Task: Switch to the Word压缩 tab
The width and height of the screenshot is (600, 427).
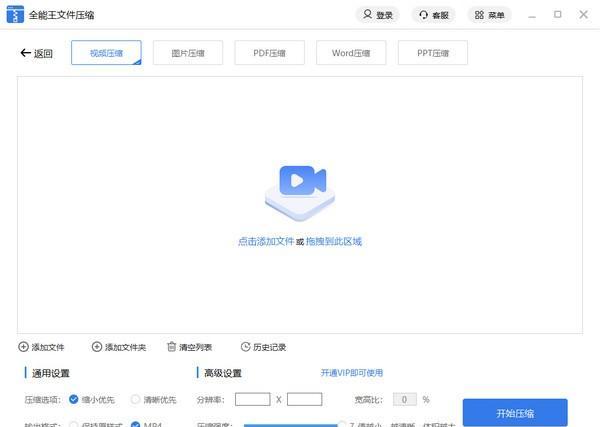Action: point(351,53)
